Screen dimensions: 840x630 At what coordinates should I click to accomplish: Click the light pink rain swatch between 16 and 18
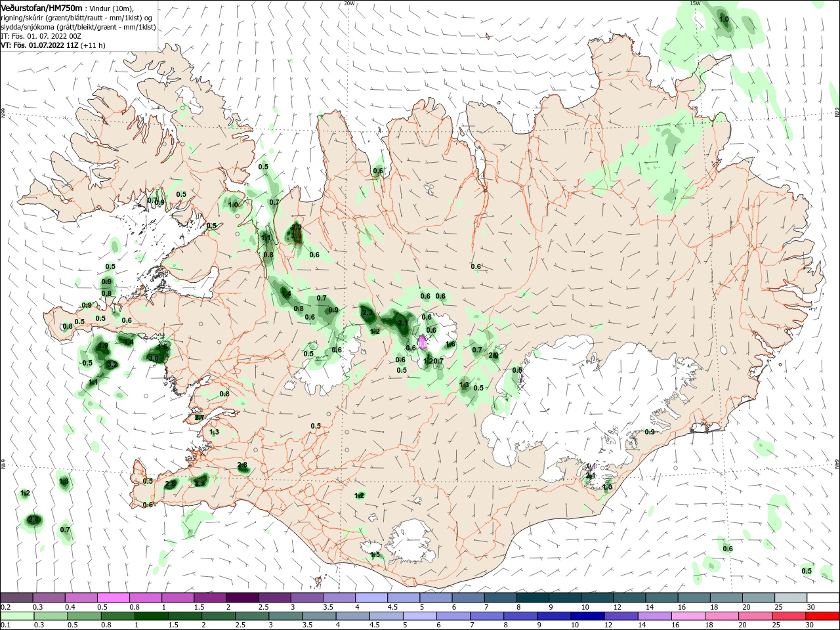tap(688, 616)
